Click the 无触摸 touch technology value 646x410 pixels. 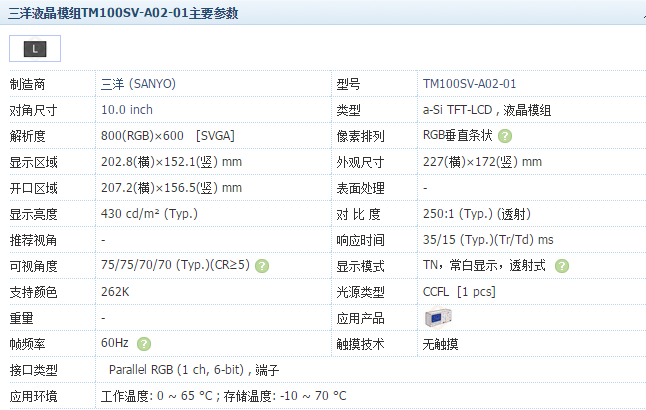[441, 344]
